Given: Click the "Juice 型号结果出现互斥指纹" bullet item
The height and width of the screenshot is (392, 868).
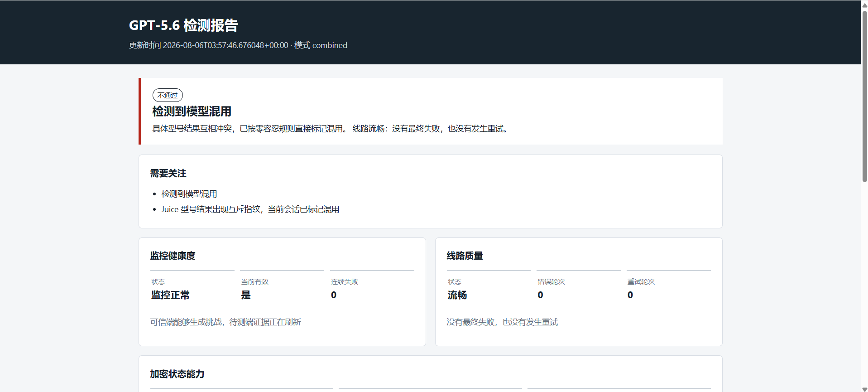Looking at the screenshot, I should (x=250, y=209).
